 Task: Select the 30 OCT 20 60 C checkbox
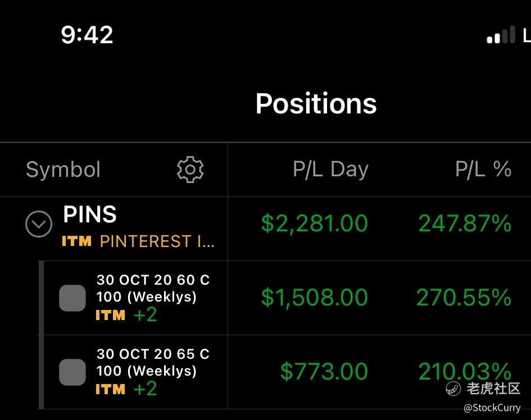click(x=72, y=298)
